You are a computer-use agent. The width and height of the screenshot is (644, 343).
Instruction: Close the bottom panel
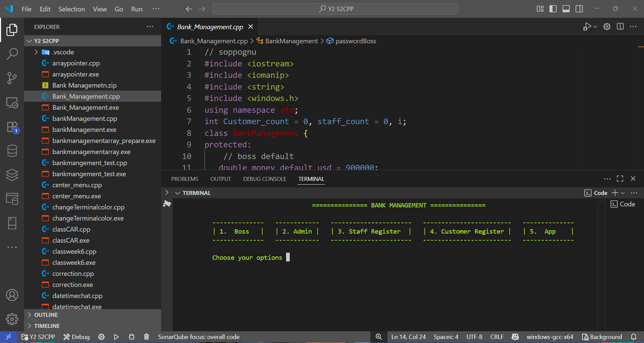tap(633, 179)
